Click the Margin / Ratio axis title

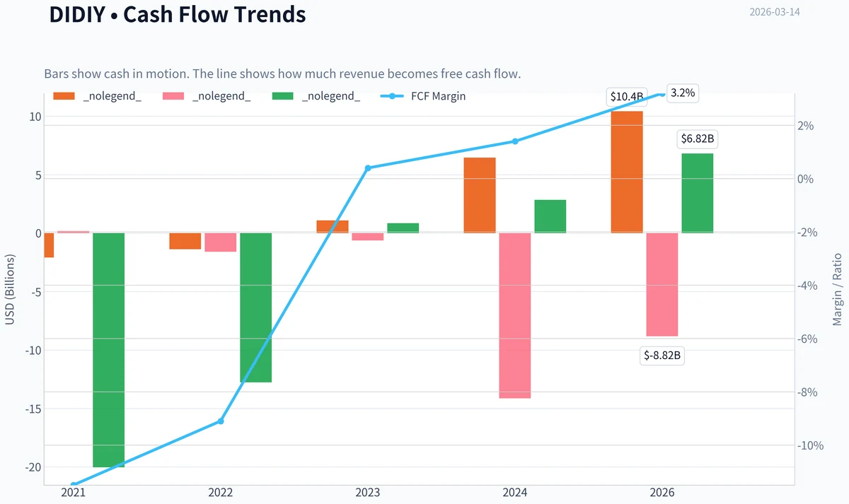837,288
